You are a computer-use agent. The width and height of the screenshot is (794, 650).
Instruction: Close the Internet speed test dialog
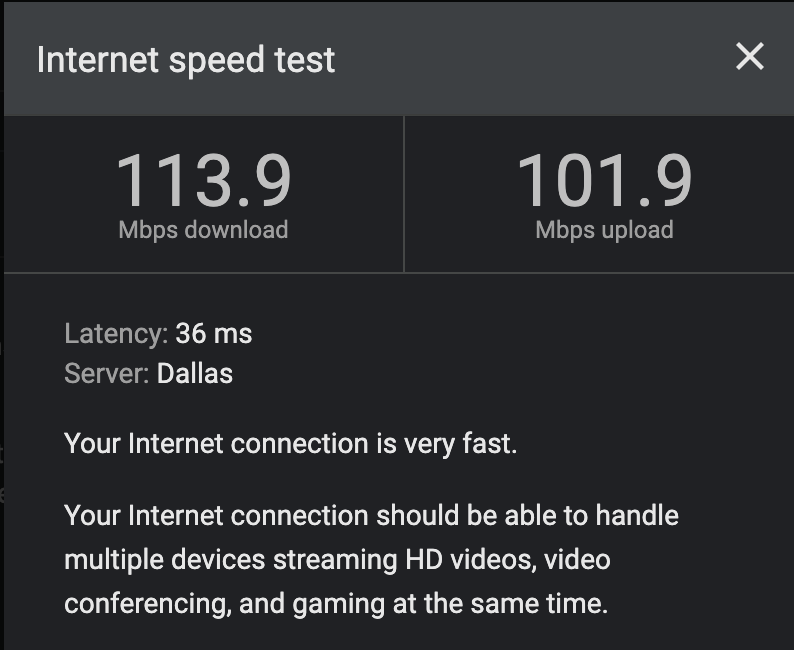coord(749,58)
